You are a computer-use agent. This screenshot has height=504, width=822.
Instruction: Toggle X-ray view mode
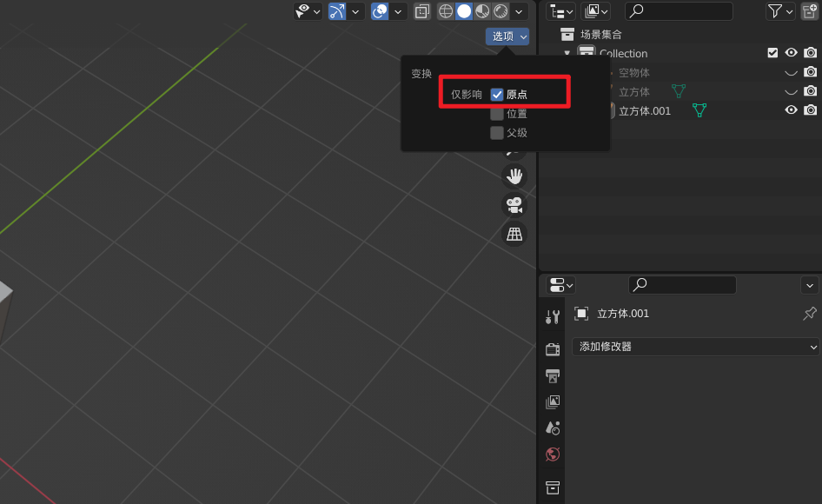[421, 11]
